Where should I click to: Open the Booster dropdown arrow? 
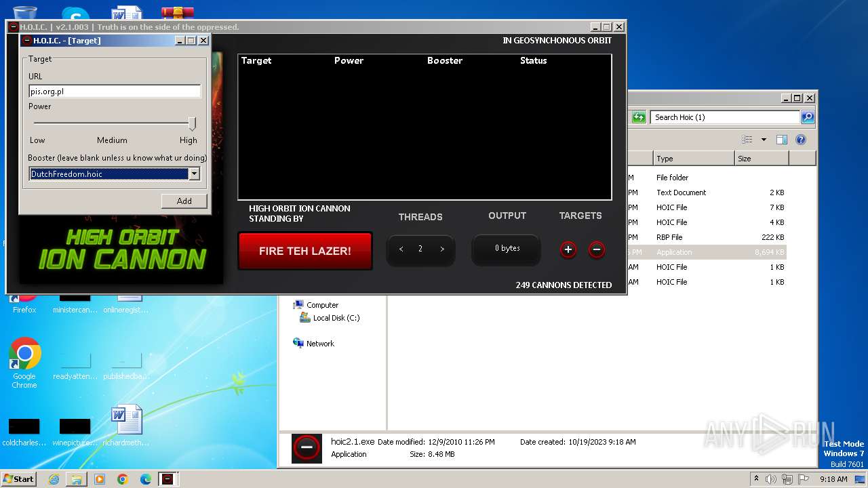click(x=195, y=174)
